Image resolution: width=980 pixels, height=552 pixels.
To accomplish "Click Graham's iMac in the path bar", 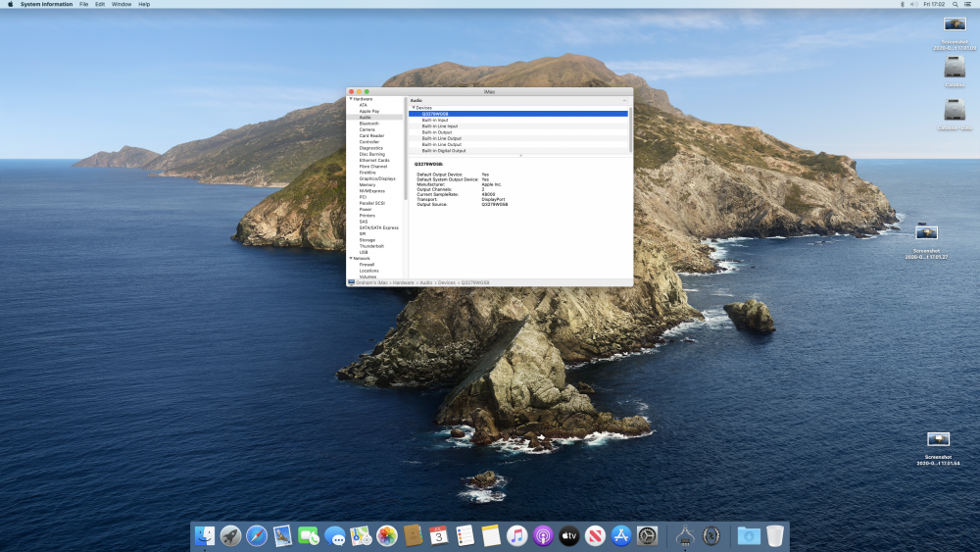I will click(x=371, y=282).
